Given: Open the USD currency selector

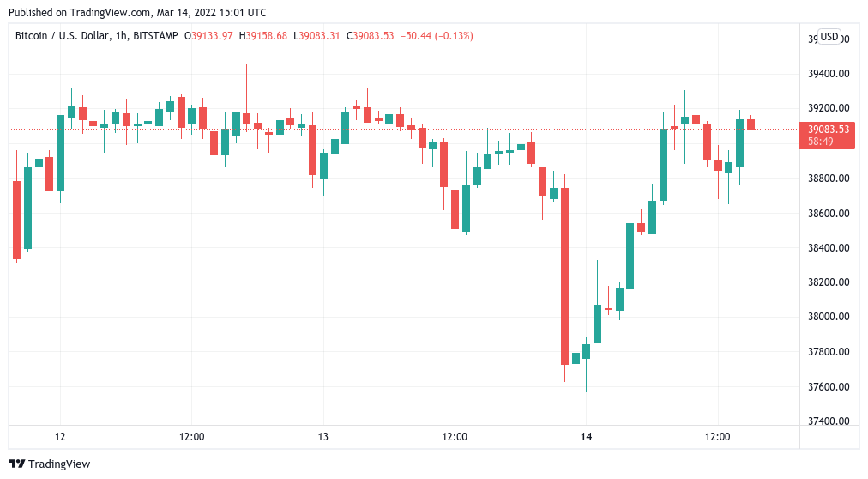Looking at the screenshot, I should tap(829, 37).
